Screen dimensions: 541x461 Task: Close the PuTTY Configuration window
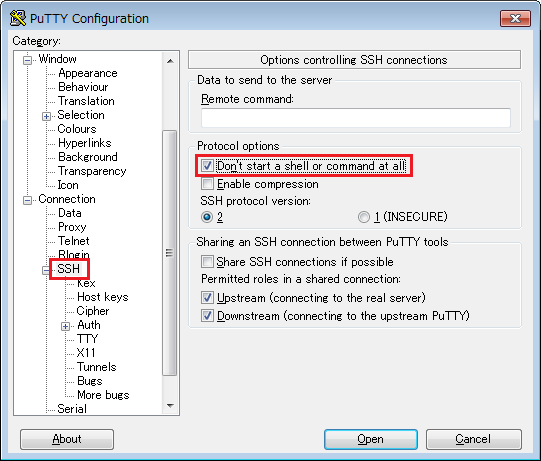pyautogui.click(x=515, y=18)
